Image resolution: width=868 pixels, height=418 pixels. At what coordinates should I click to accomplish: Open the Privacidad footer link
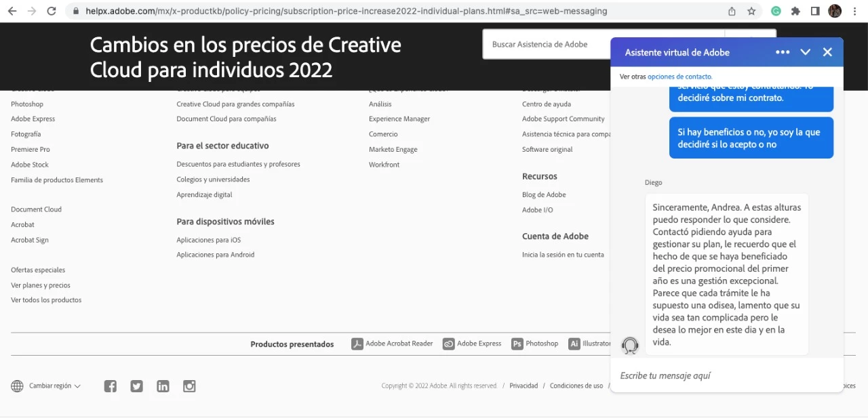coord(524,385)
